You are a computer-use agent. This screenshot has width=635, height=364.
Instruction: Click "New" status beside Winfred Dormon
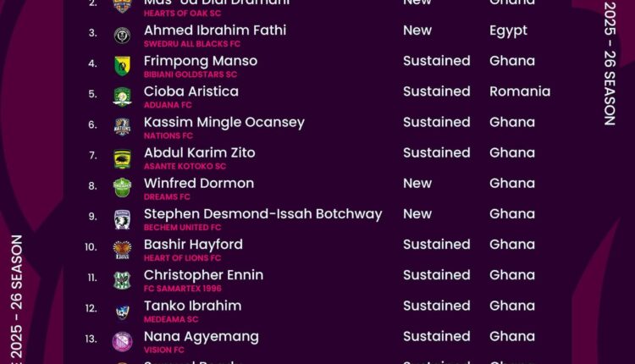pos(417,184)
